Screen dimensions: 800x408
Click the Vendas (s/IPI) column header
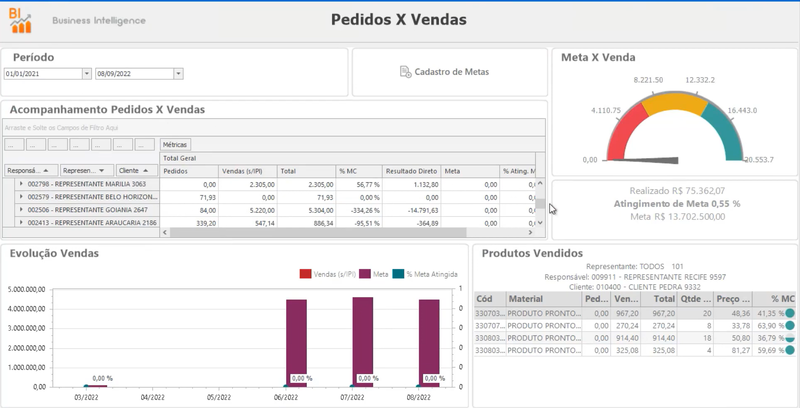pos(247,171)
